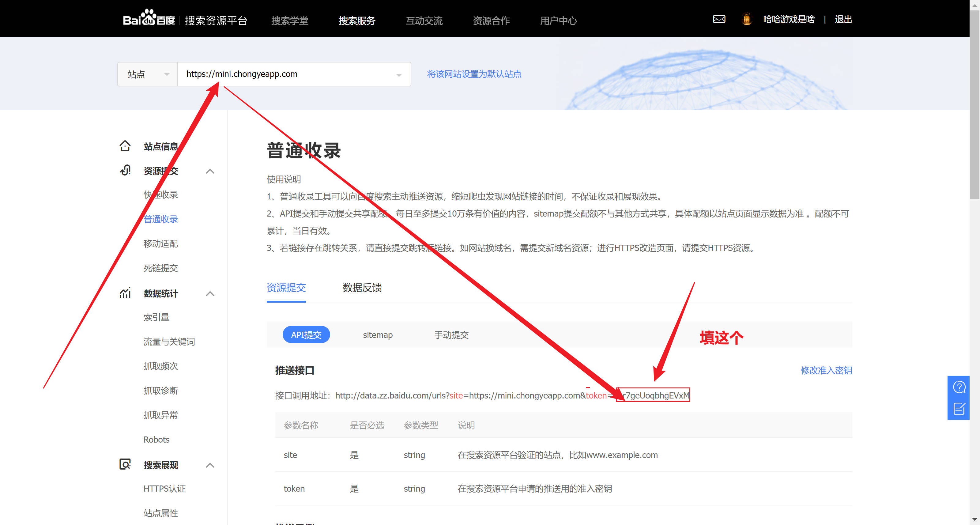Image resolution: width=980 pixels, height=525 pixels.
Task: Click the 资源提交 link icon in sidebar
Action: 125,170
